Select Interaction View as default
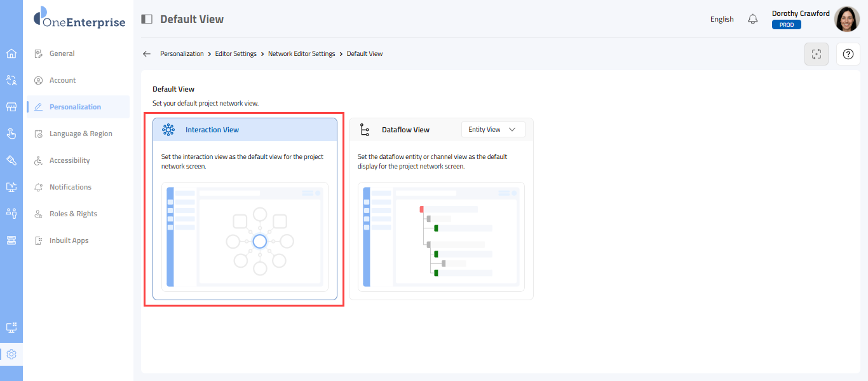Viewport: 868px width, 381px height. click(x=212, y=130)
